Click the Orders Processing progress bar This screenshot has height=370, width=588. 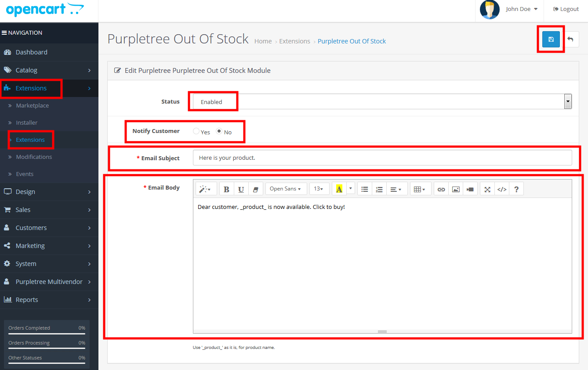coord(47,349)
